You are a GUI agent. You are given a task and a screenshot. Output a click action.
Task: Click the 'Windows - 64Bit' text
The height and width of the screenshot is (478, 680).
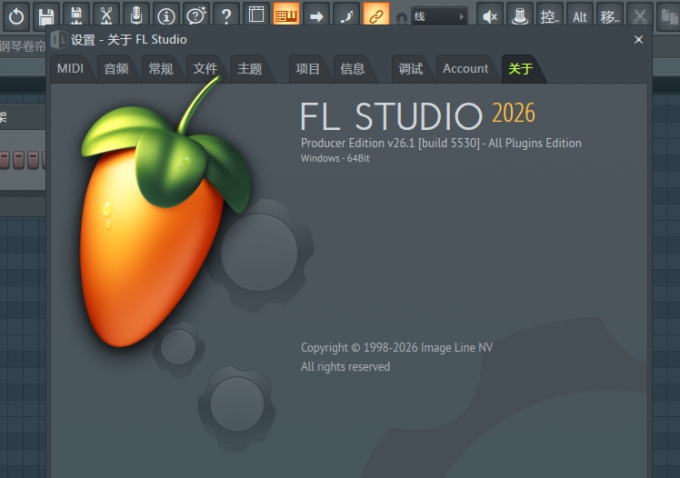tap(335, 158)
